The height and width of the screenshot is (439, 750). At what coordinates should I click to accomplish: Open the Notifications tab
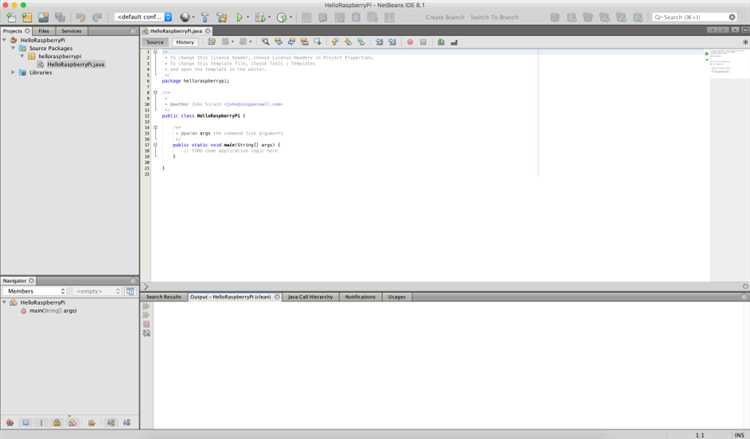(x=360, y=297)
